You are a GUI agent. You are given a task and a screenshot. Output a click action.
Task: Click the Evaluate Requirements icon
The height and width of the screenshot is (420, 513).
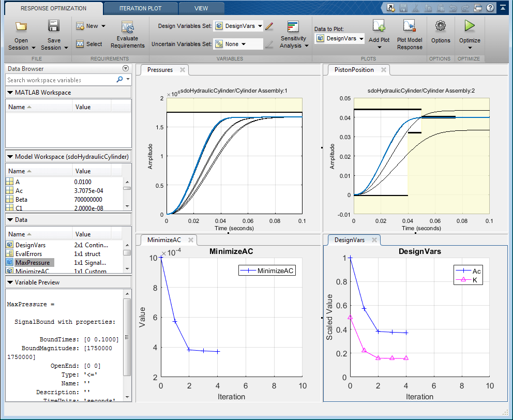[x=127, y=28]
